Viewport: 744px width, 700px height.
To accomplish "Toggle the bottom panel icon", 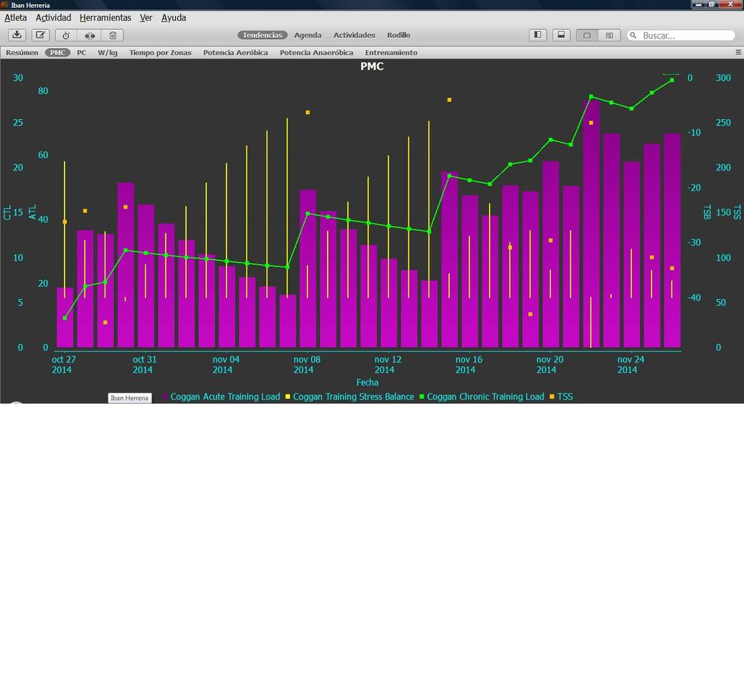I will tap(561, 35).
